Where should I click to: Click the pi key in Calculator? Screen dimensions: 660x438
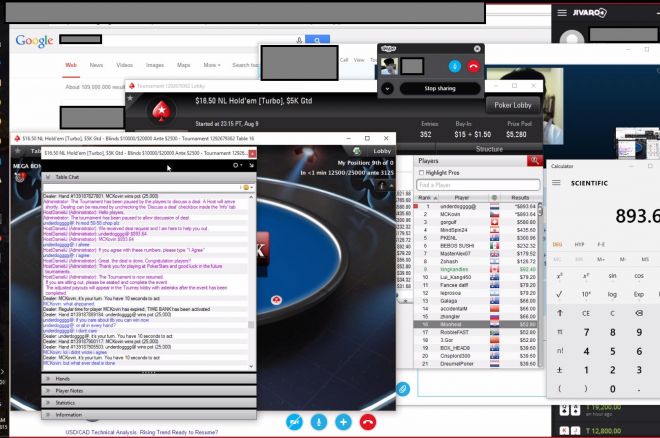pyautogui.click(x=560, y=332)
